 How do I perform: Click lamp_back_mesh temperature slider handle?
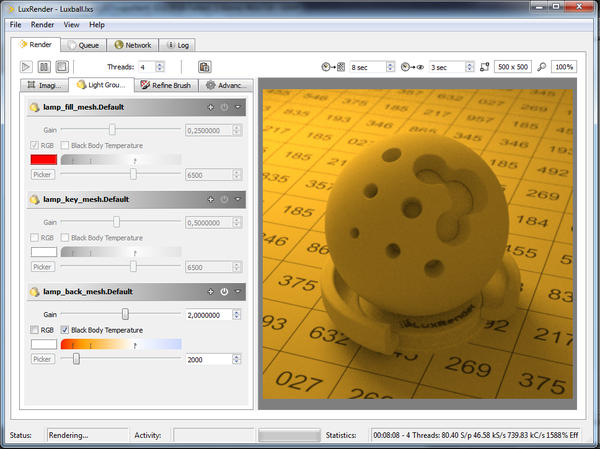[x=77, y=359]
